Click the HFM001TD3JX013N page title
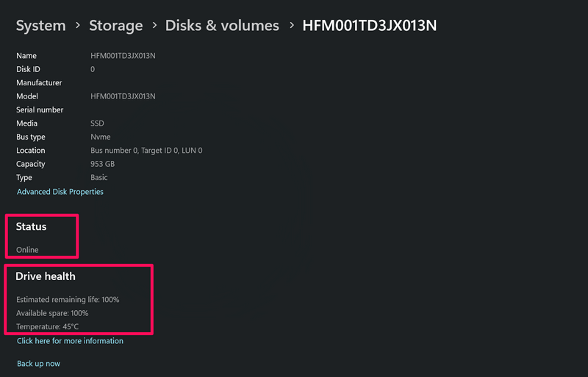The width and height of the screenshot is (588, 377). click(x=370, y=26)
